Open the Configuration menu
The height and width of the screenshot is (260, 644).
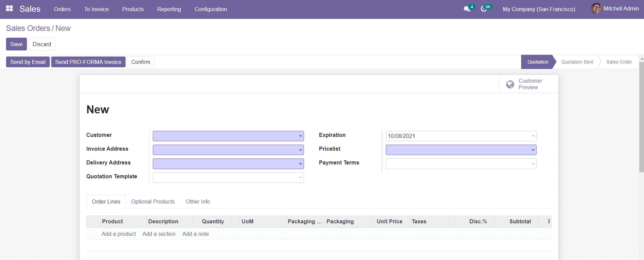tap(210, 9)
